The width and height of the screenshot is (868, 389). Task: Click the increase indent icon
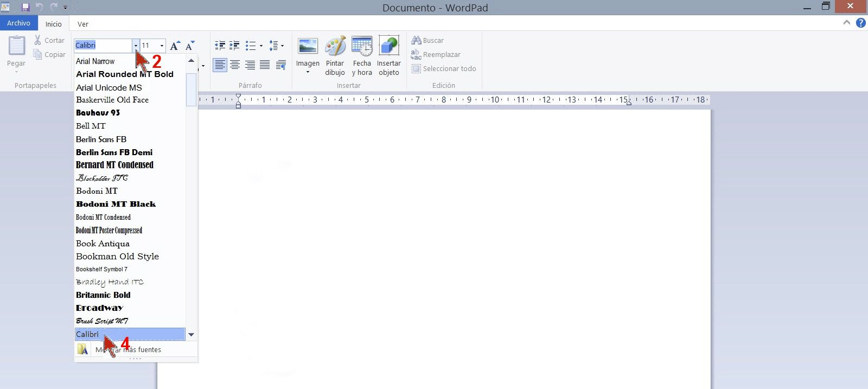234,46
